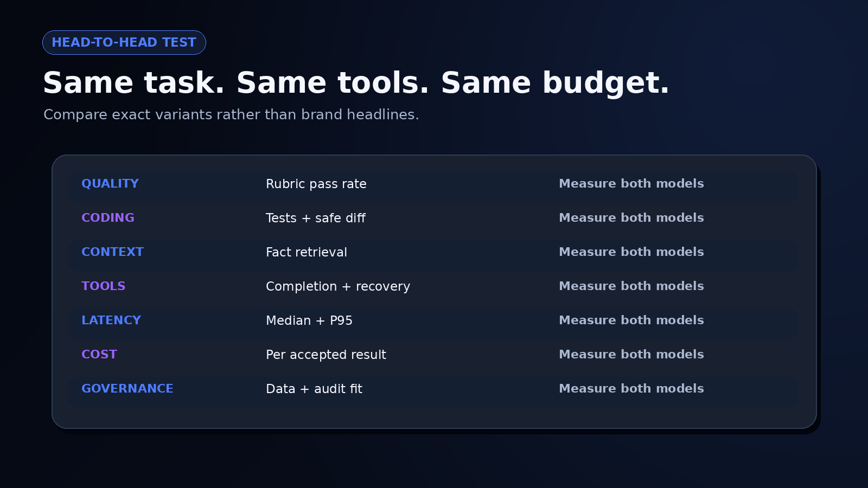Screen dimensions: 868x488
Task: Select the CODING row label
Action: (108, 218)
